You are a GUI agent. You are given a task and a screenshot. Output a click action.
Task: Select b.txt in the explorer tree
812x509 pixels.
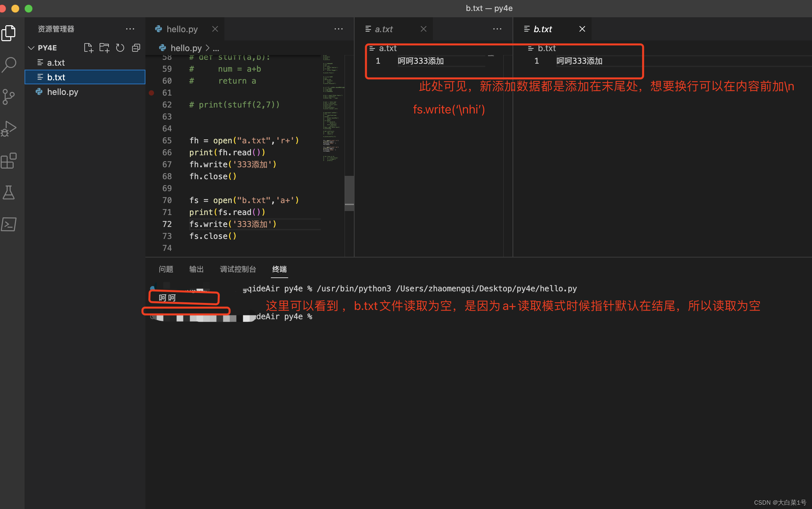85,77
